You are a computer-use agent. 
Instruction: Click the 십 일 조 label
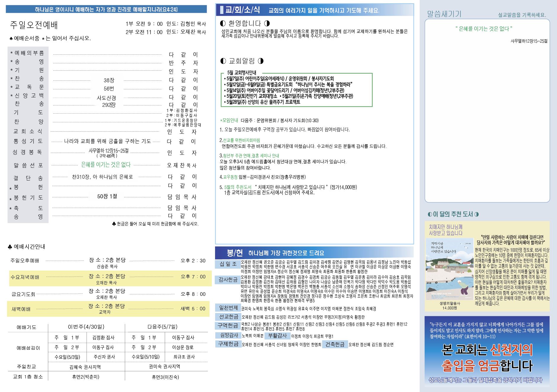[228, 264]
